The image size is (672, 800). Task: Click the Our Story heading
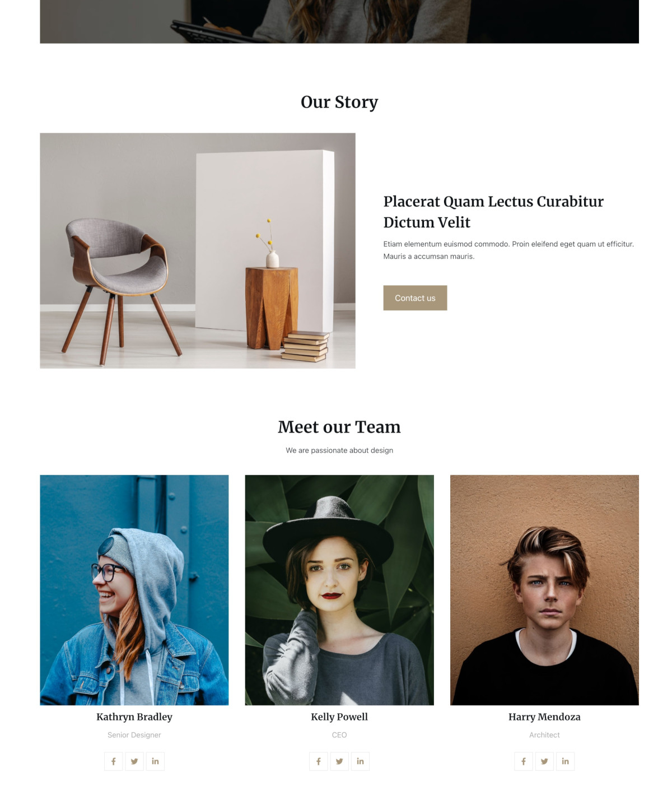[x=339, y=102]
